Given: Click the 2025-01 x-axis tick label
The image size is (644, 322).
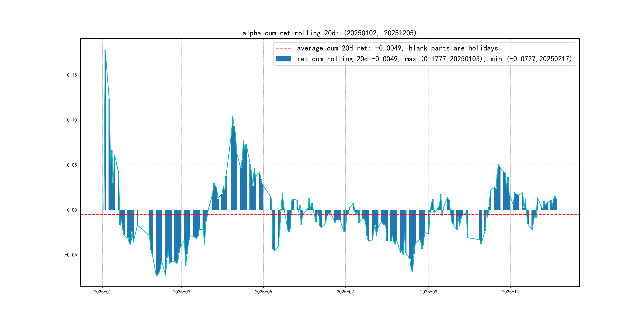Looking at the screenshot, I should 102,292.
